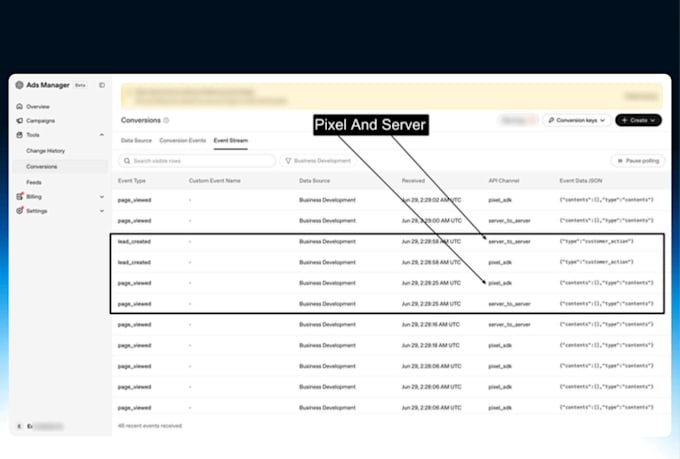Viewport: 680px width, 459px height.
Task: Click the Ads Manager logo icon
Action: pyautogui.click(x=20, y=85)
